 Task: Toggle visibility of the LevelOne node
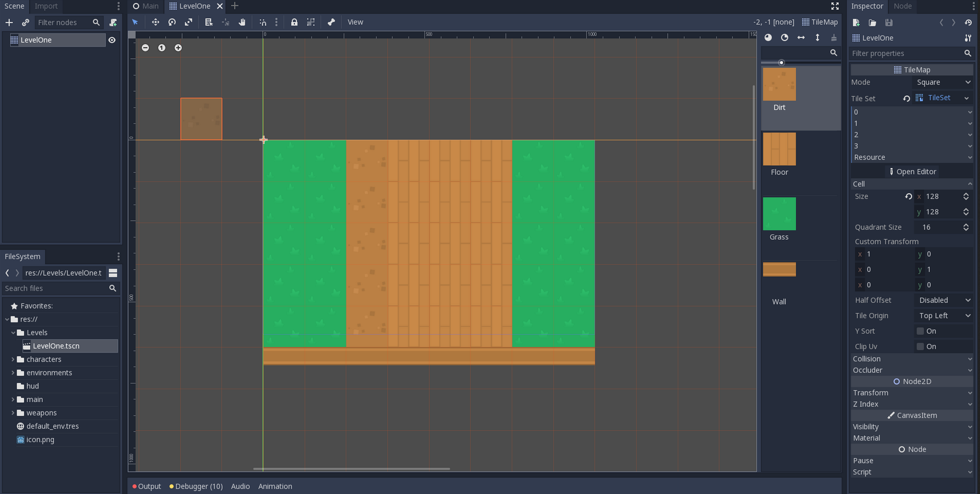[112, 40]
